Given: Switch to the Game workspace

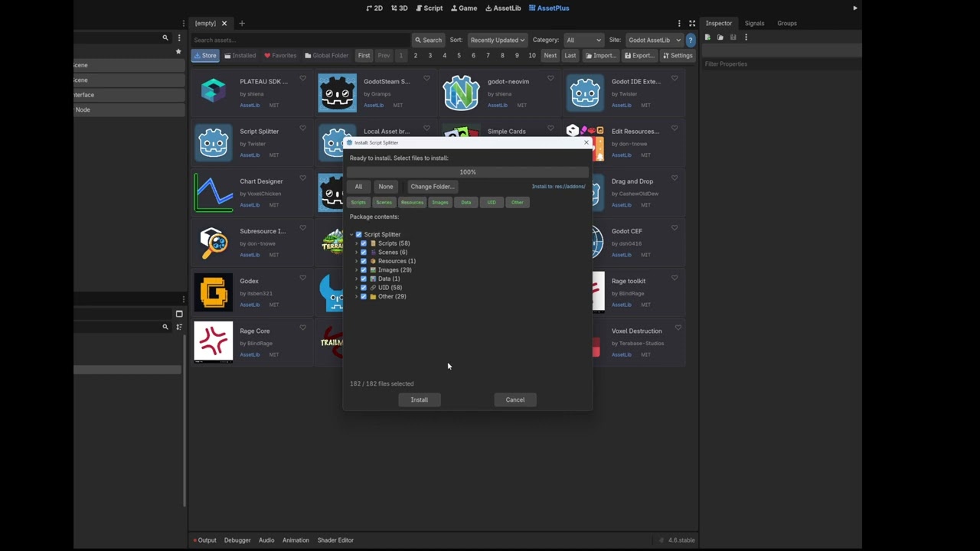Looking at the screenshot, I should click(463, 8).
